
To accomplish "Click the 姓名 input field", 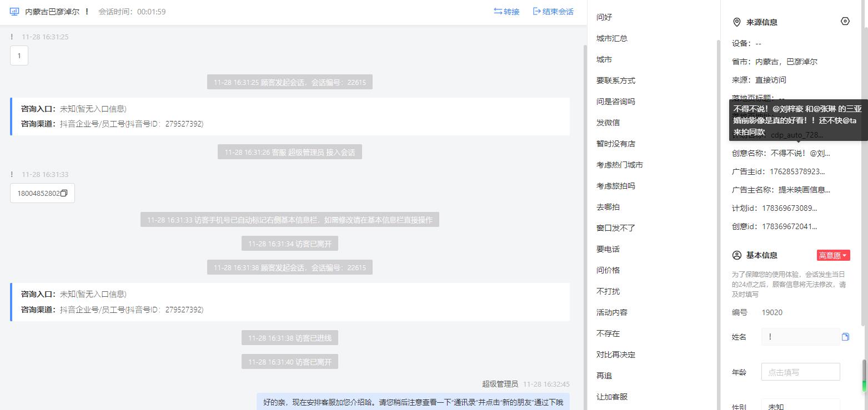I will pyautogui.click(x=800, y=337).
